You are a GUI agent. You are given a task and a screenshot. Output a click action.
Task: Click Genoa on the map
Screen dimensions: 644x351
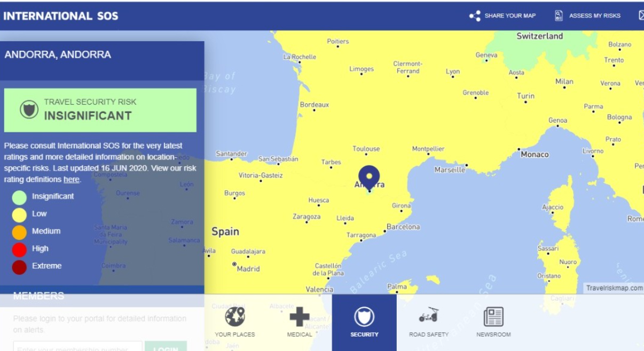558,121
